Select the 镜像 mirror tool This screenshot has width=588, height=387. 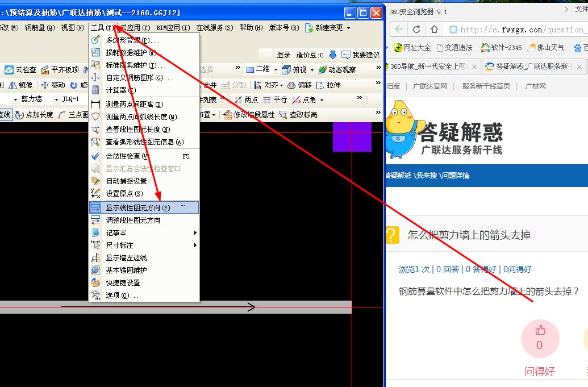pos(20,85)
